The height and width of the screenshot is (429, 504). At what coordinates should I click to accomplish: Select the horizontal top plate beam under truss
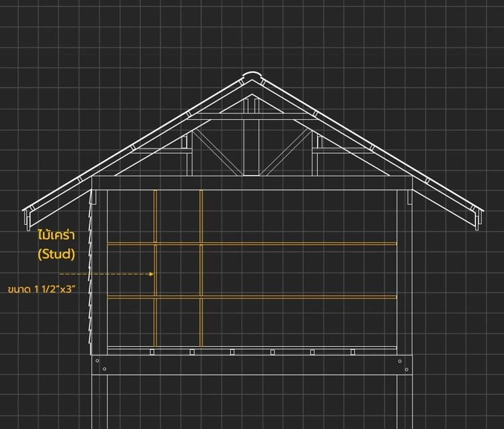click(251, 183)
